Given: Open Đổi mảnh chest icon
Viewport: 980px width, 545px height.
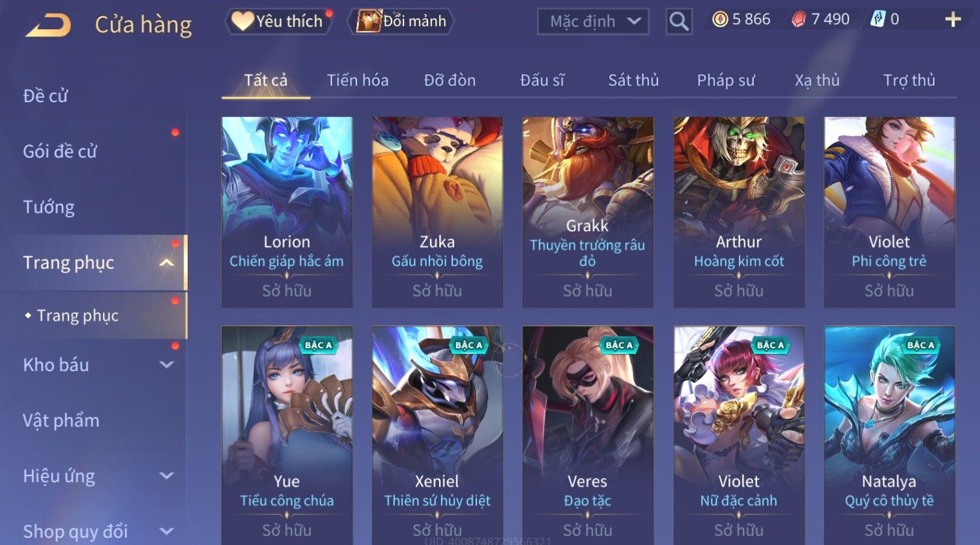Looking at the screenshot, I should click(369, 21).
